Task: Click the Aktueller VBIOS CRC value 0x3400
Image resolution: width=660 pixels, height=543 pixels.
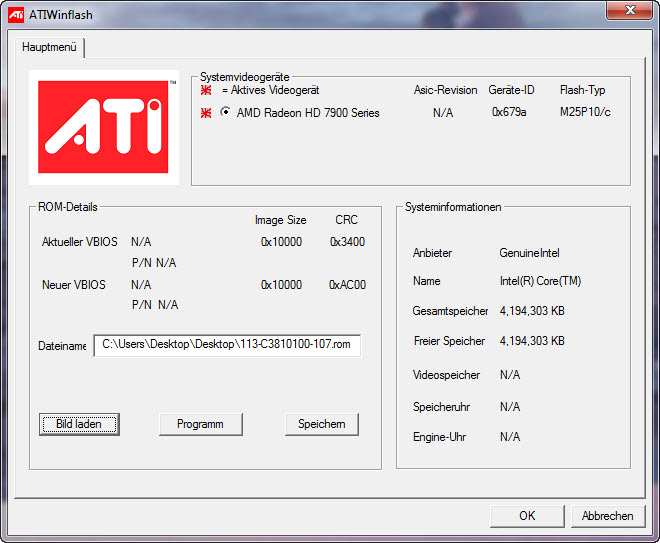Action: [347, 242]
